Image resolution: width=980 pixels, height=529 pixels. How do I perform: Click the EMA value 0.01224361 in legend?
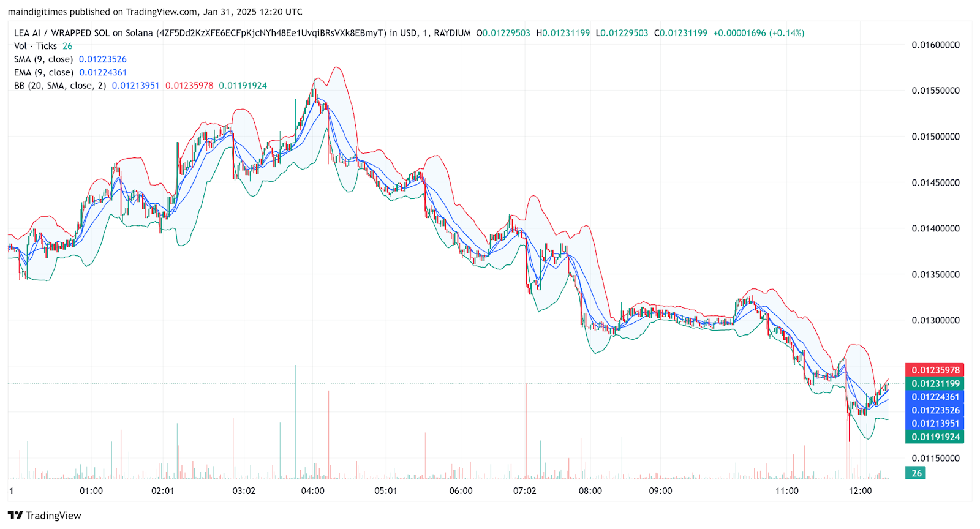pyautogui.click(x=103, y=72)
